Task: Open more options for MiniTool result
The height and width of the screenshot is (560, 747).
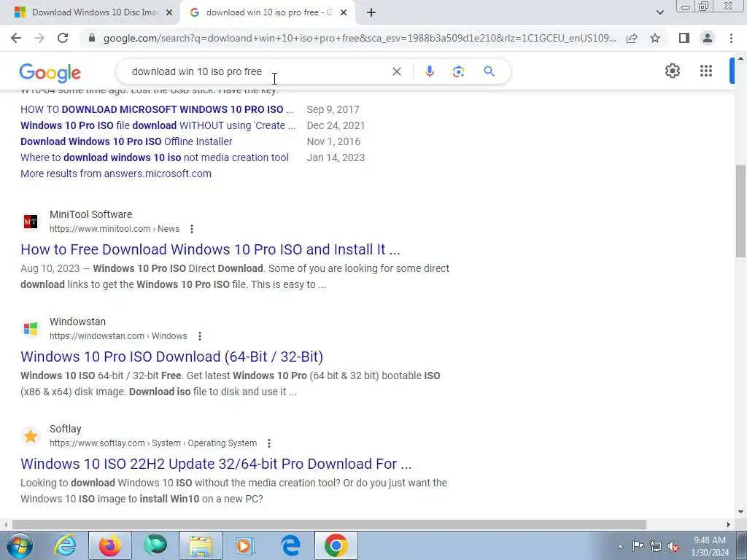Action: pyautogui.click(x=192, y=229)
